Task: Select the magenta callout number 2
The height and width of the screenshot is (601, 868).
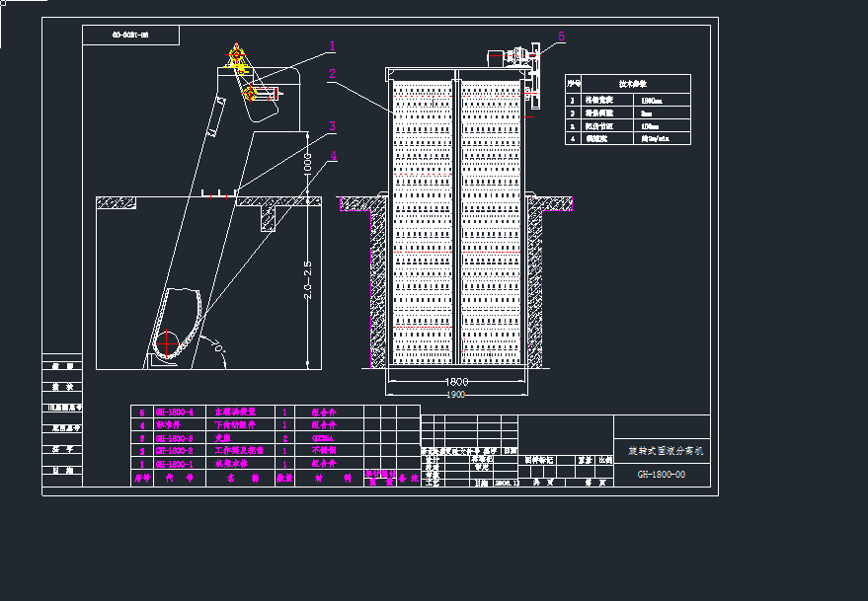Action: 333,74
